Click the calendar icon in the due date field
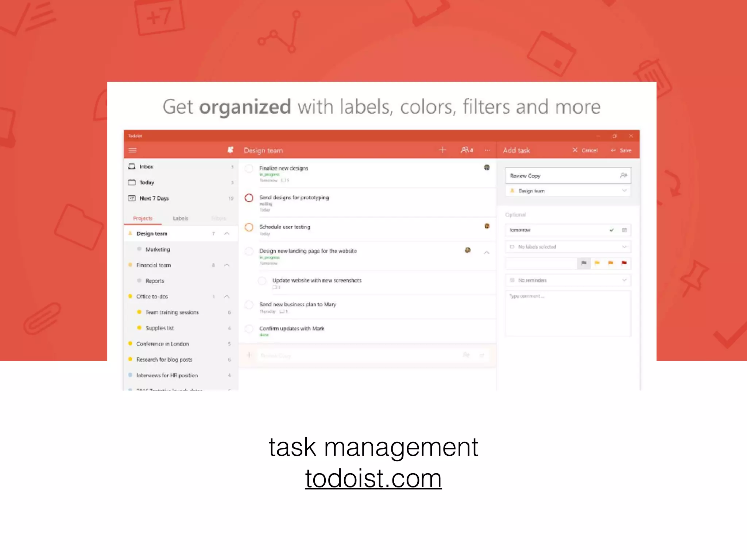The height and width of the screenshot is (560, 747). [624, 230]
